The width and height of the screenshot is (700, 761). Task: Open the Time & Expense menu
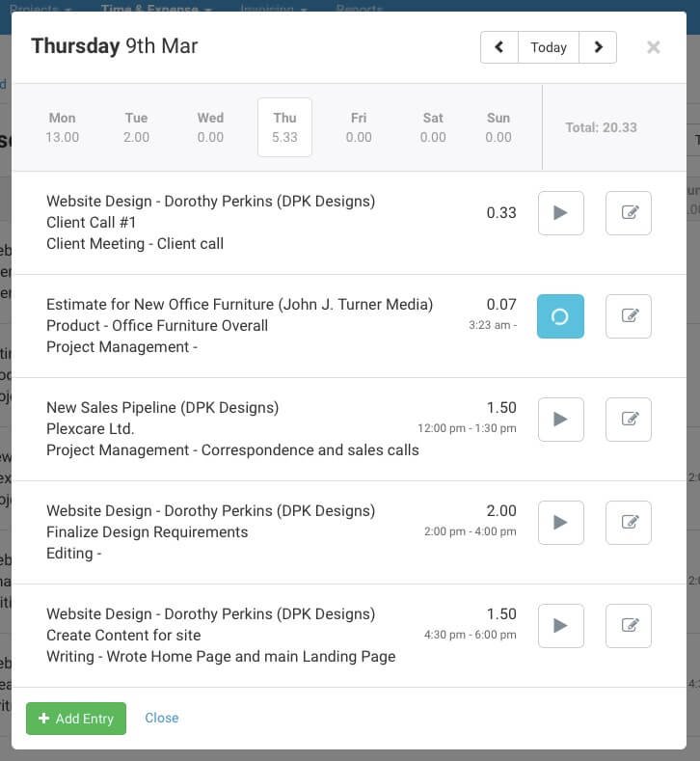pos(156,9)
